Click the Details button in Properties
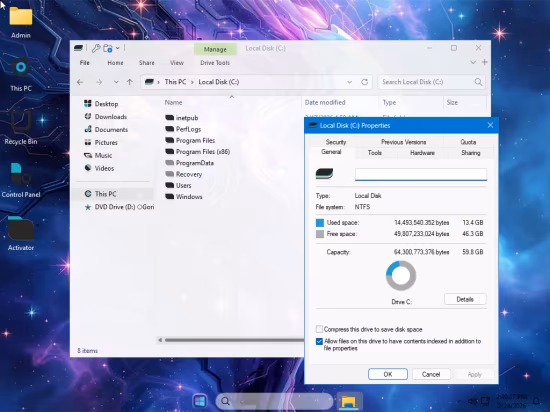This screenshot has height=412, width=550. [x=465, y=299]
